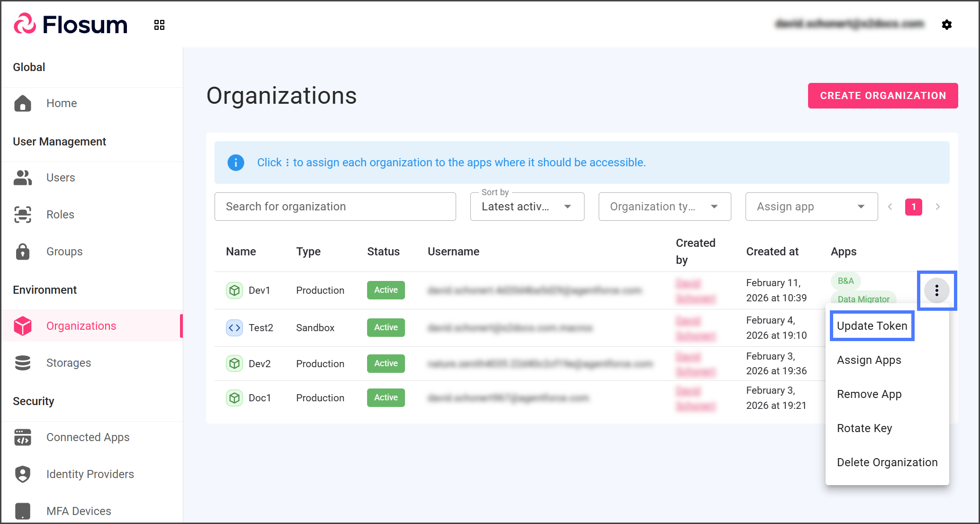Open the Organization type filter dropdown
The width and height of the screenshot is (980, 524).
click(664, 207)
